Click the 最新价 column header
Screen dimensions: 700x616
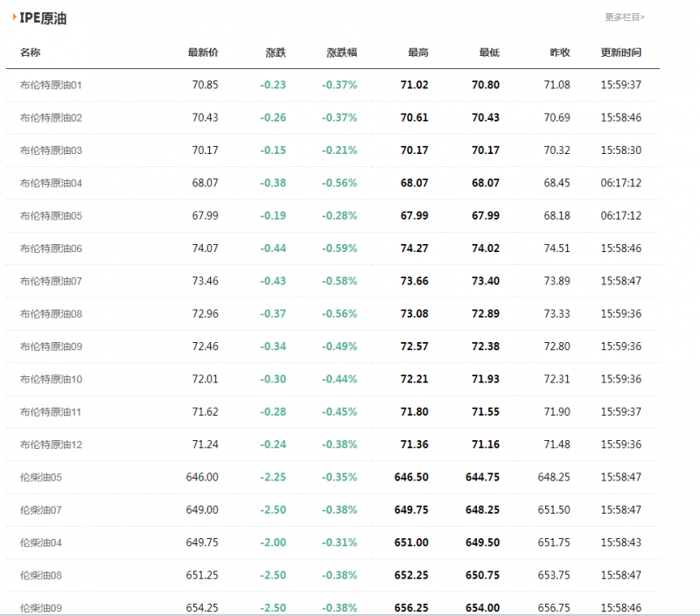pos(203,52)
